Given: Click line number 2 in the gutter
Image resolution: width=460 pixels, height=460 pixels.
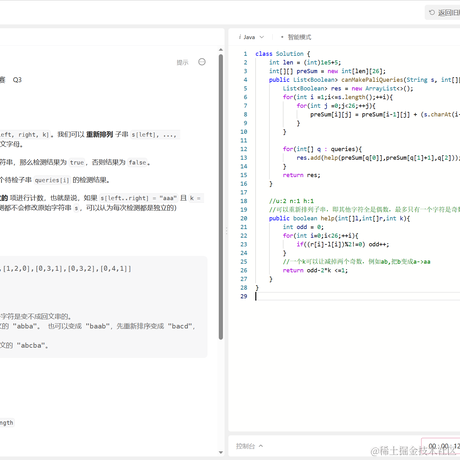Looking at the screenshot, I should [x=245, y=62].
